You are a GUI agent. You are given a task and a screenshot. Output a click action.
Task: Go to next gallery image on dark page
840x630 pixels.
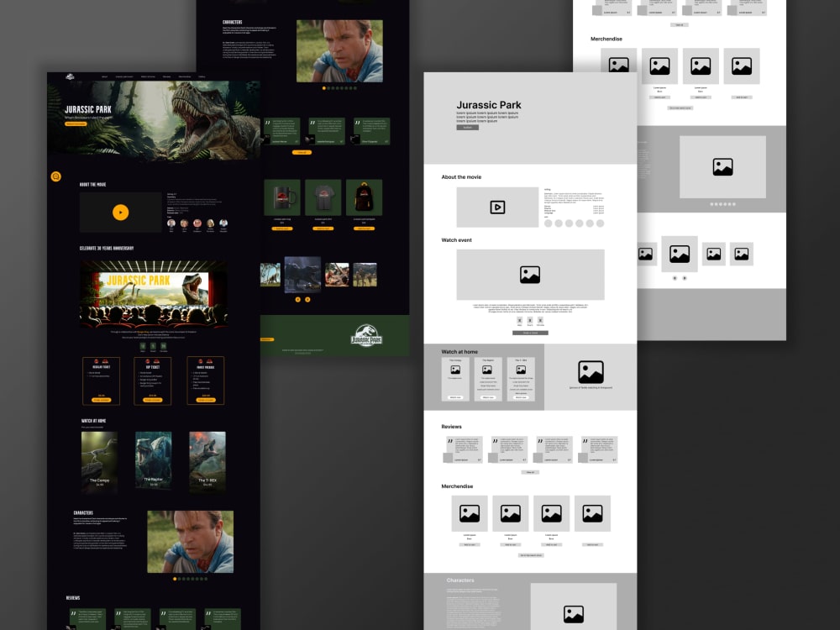click(x=307, y=300)
